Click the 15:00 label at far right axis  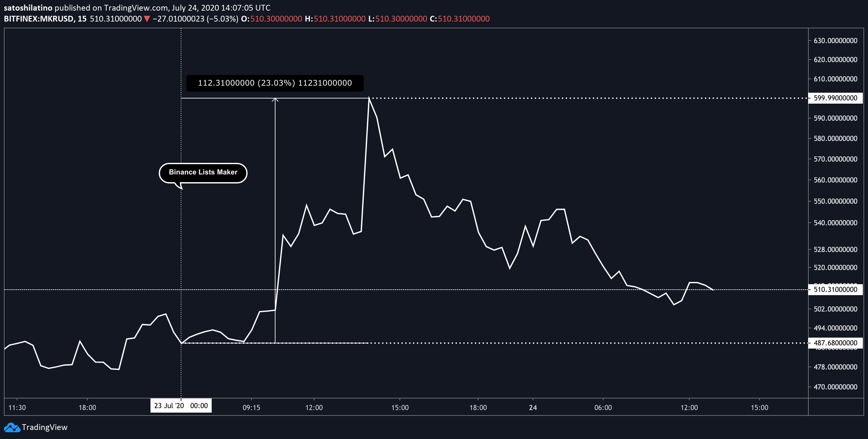(759, 408)
